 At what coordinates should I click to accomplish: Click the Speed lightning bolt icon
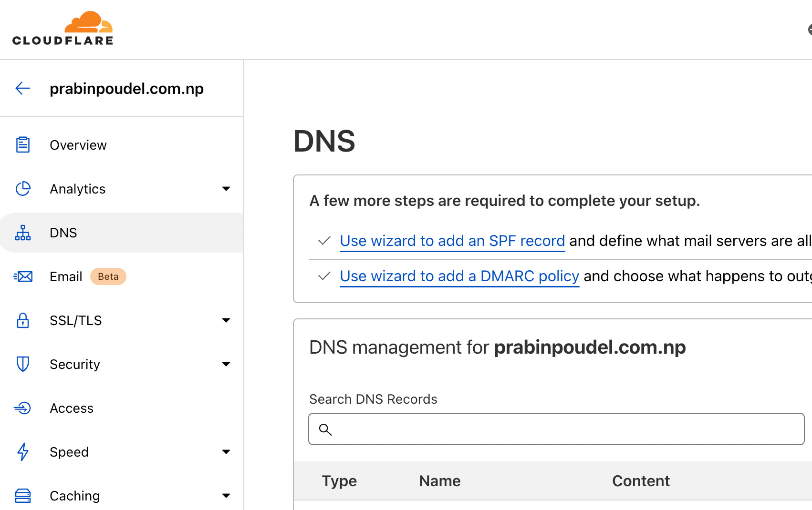point(23,452)
